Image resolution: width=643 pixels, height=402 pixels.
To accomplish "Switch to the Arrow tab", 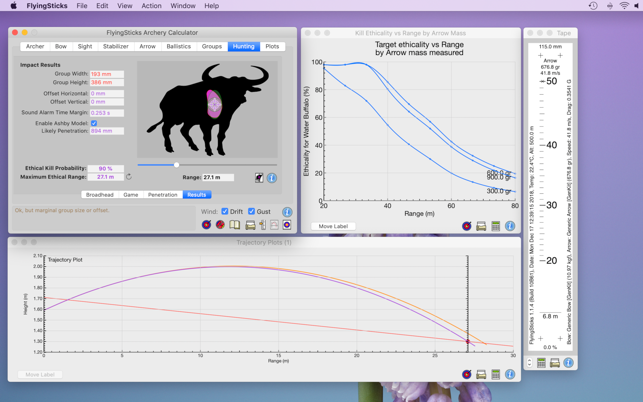I will tap(147, 46).
